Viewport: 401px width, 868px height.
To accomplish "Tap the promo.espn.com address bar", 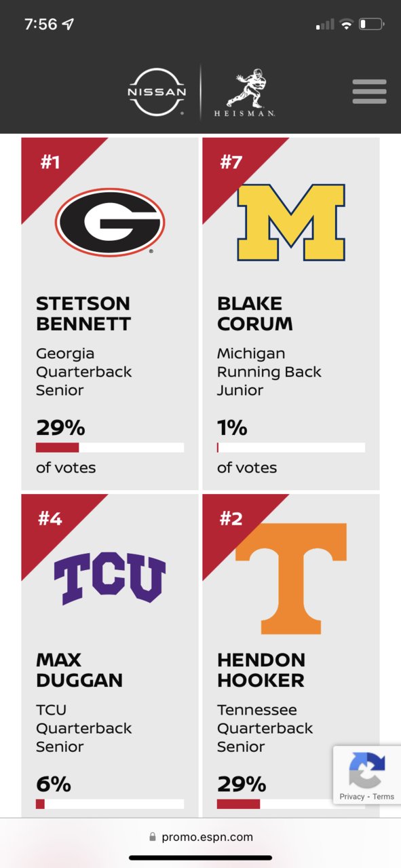I will pos(200,837).
